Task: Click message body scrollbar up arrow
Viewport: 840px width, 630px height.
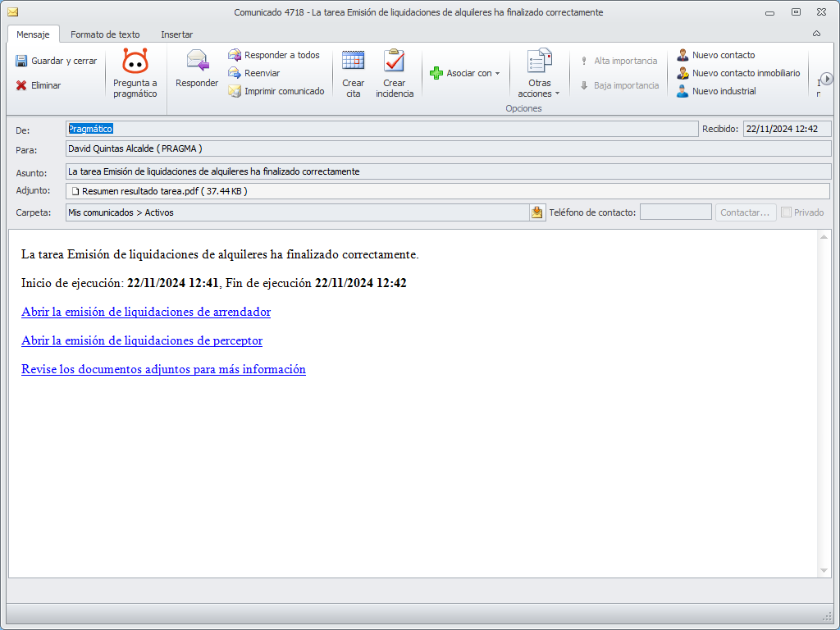Action: 824,237
